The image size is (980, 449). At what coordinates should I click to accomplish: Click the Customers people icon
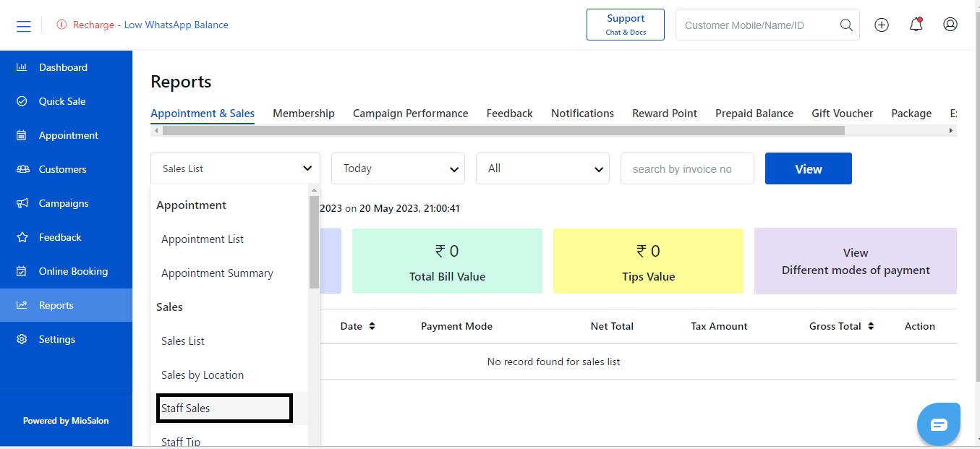(23, 169)
